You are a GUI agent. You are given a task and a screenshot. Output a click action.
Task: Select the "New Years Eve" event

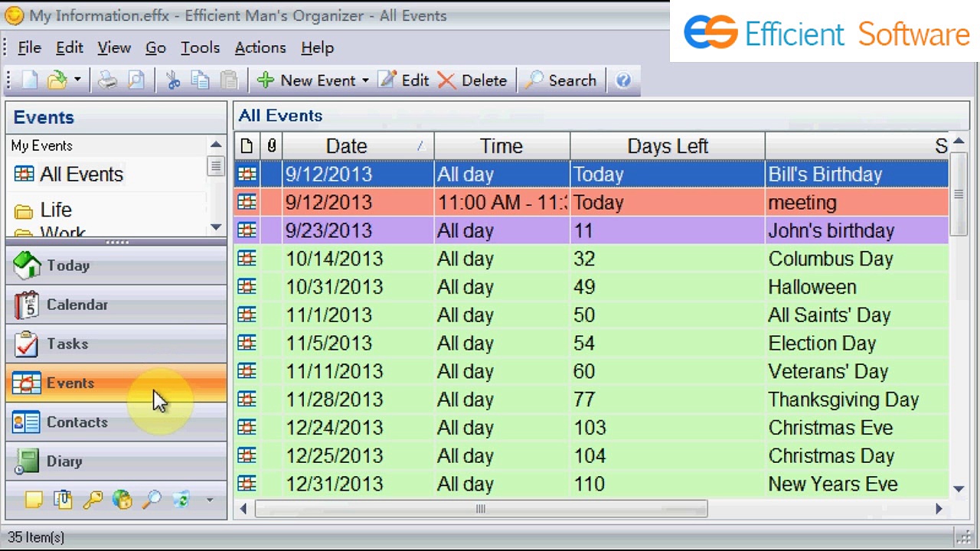833,484
